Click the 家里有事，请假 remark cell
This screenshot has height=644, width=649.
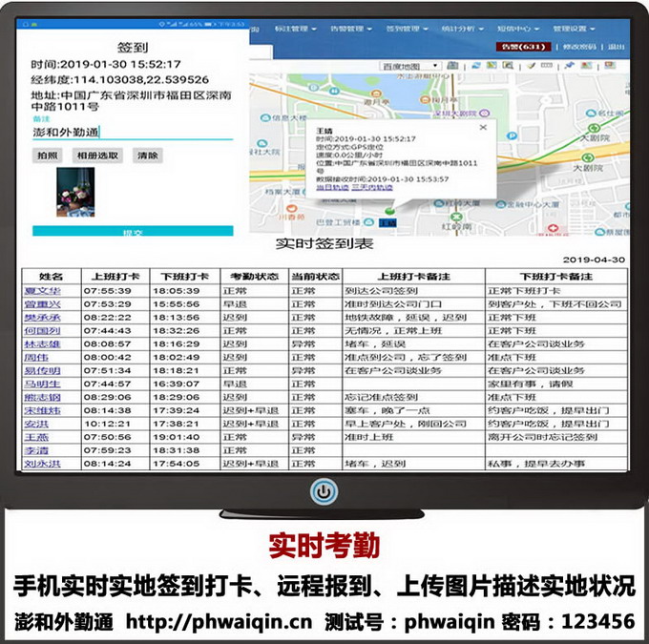point(556,384)
